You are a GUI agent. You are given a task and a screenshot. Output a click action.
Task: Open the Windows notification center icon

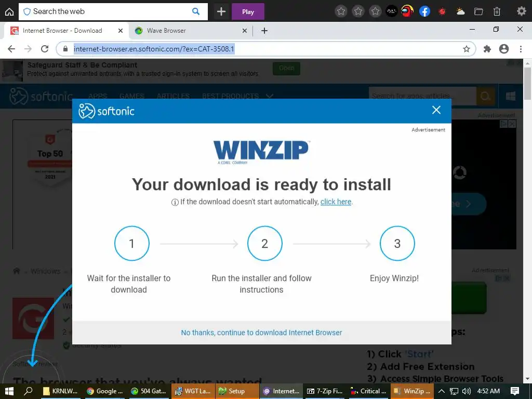tap(515, 391)
